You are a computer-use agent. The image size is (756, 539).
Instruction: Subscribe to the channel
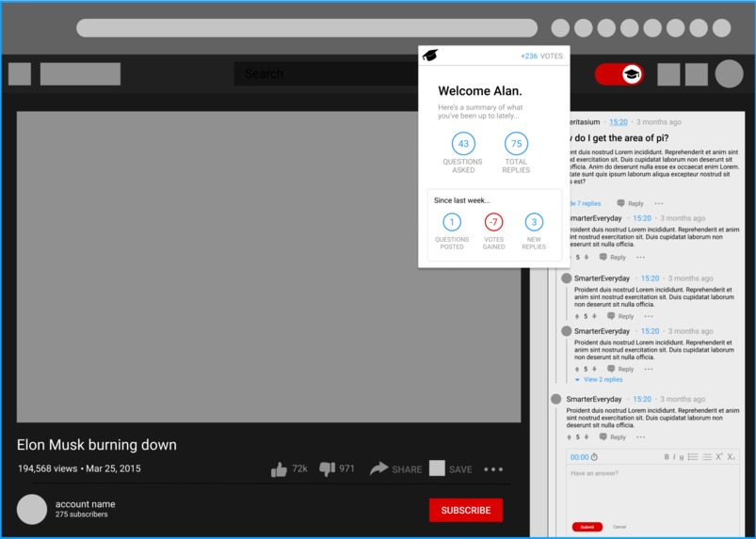[466, 510]
